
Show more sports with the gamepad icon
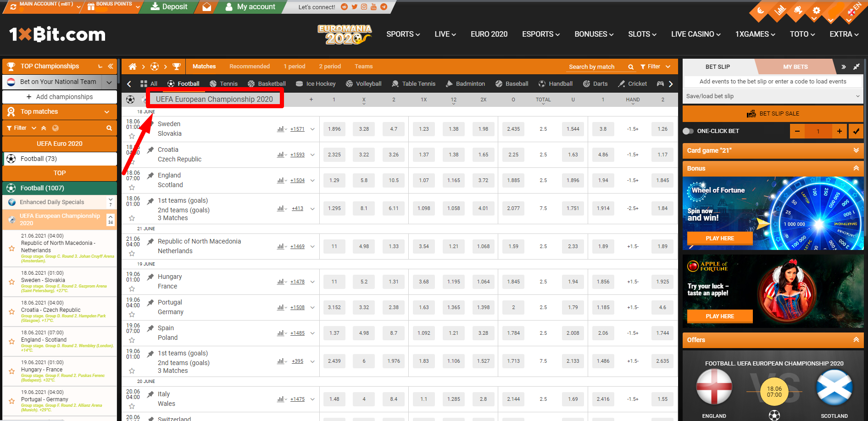660,84
